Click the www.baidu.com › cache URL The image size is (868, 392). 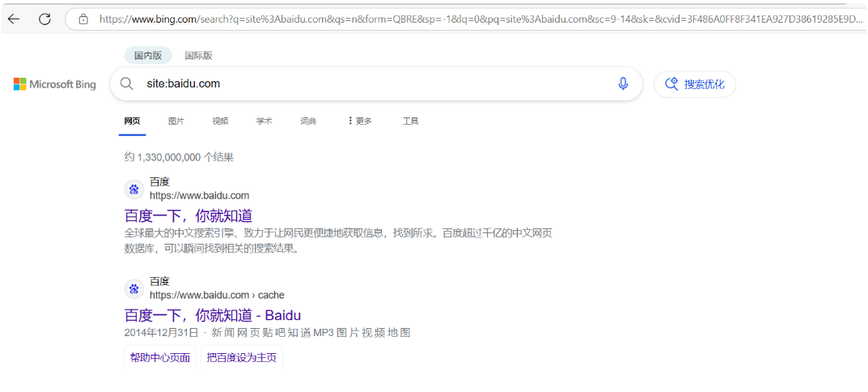pyautogui.click(x=217, y=295)
